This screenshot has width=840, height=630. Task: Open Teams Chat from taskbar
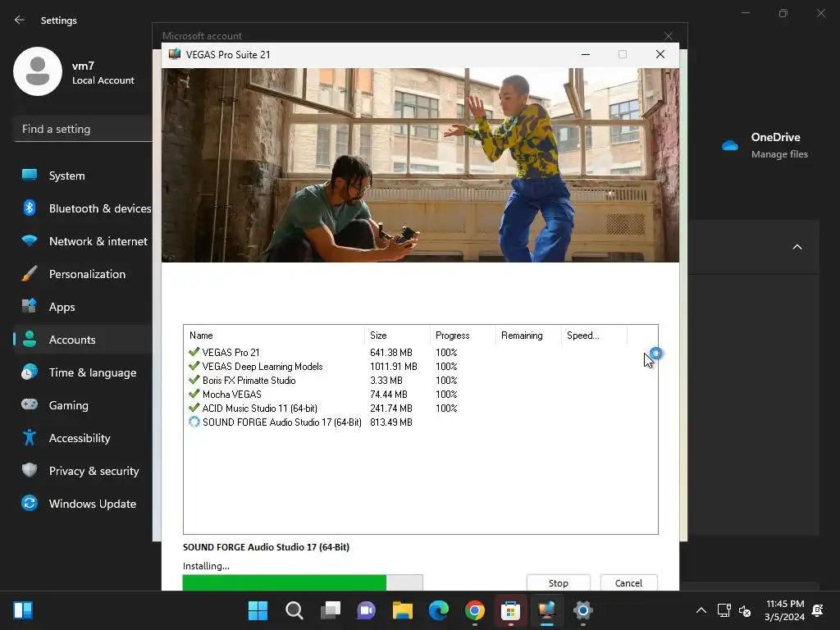(x=367, y=610)
